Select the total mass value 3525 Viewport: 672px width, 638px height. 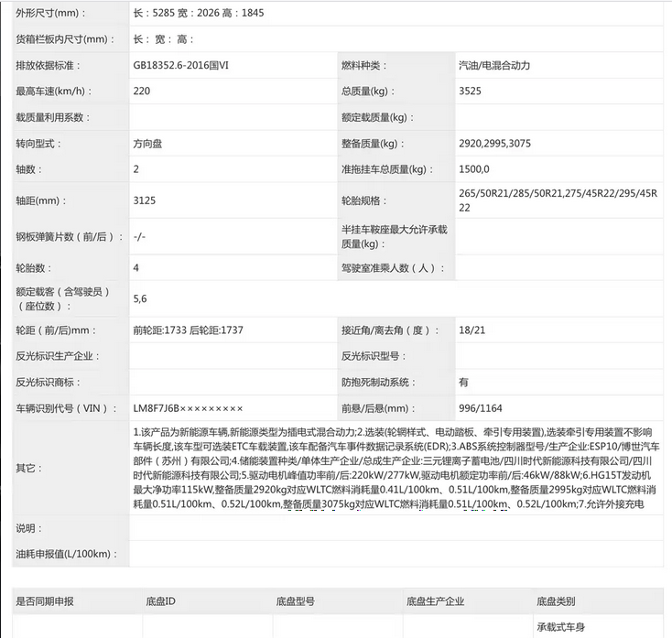[x=471, y=92]
